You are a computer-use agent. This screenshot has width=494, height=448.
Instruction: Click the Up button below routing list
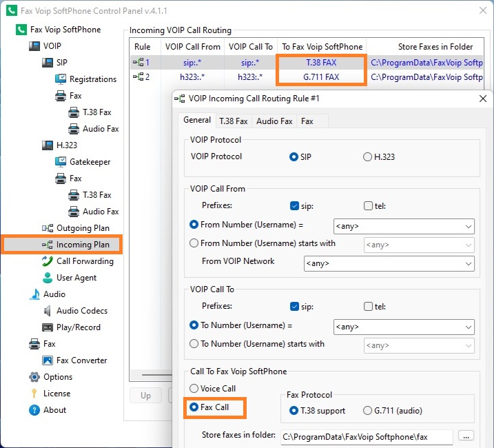tap(145, 396)
